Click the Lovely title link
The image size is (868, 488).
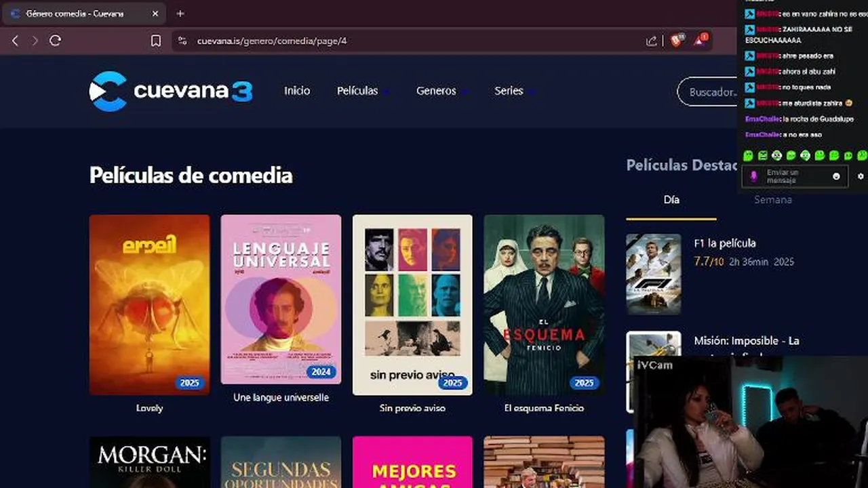coord(149,408)
